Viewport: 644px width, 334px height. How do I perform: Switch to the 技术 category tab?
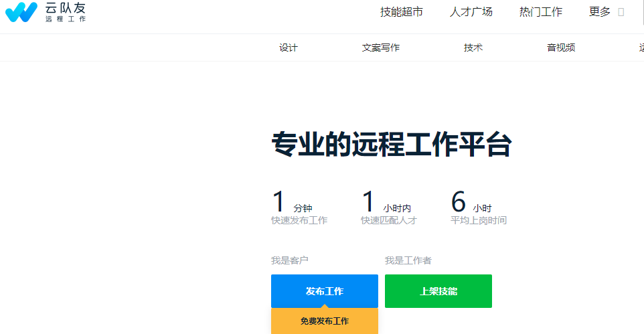(x=473, y=48)
